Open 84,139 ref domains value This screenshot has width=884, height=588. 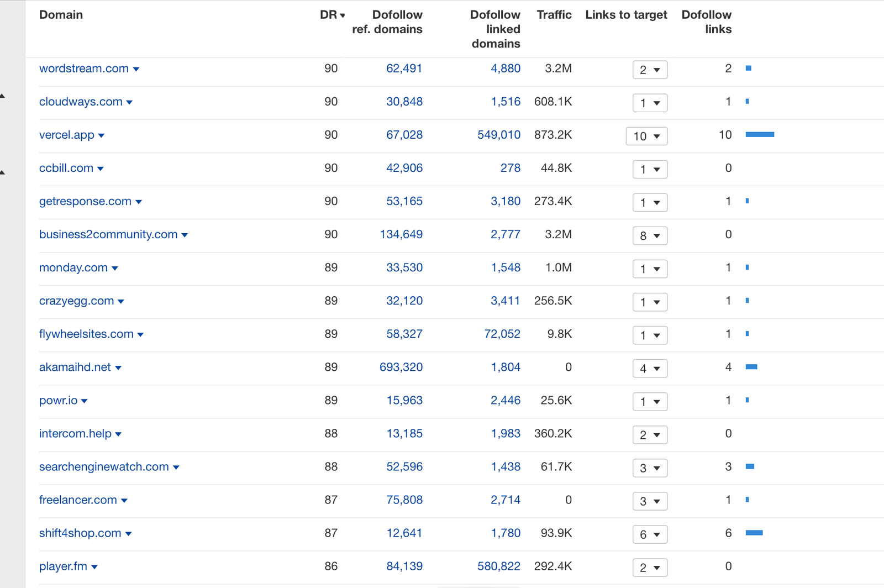click(x=404, y=566)
